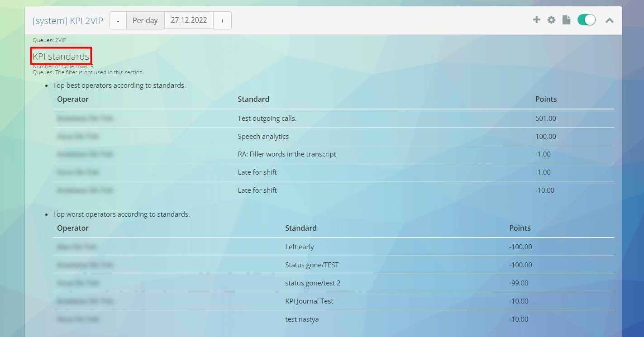This screenshot has width=644, height=337.
Task: Select the "Speech analytics" standard entry
Action: (263, 137)
